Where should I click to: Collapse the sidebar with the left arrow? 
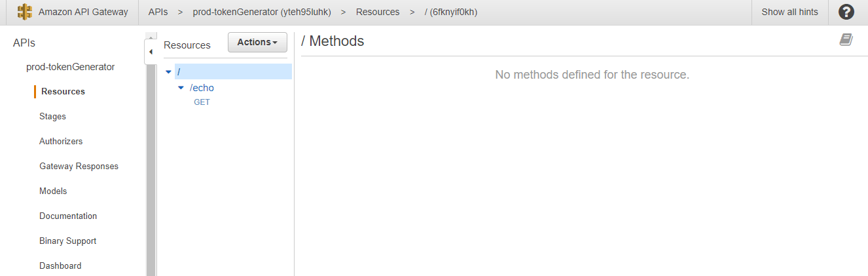click(x=150, y=51)
